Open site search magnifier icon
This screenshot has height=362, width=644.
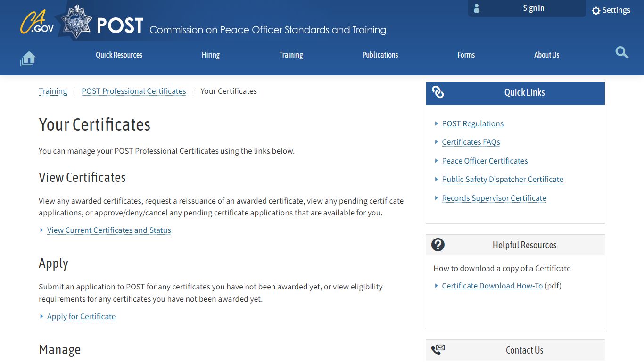pyautogui.click(x=622, y=52)
